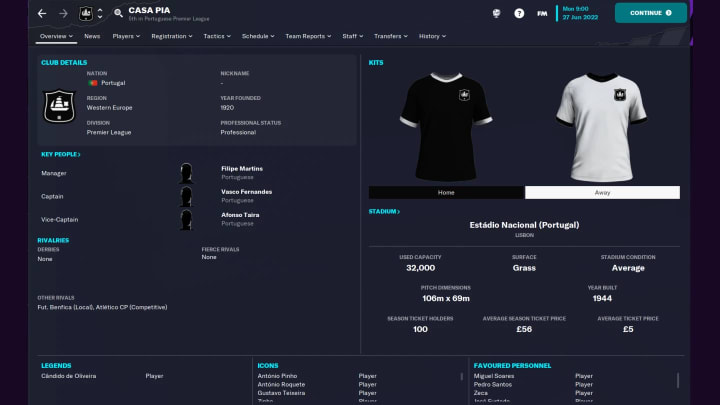The width and height of the screenshot is (720, 405).
Task: Click the Premier League division link
Action: point(109,132)
